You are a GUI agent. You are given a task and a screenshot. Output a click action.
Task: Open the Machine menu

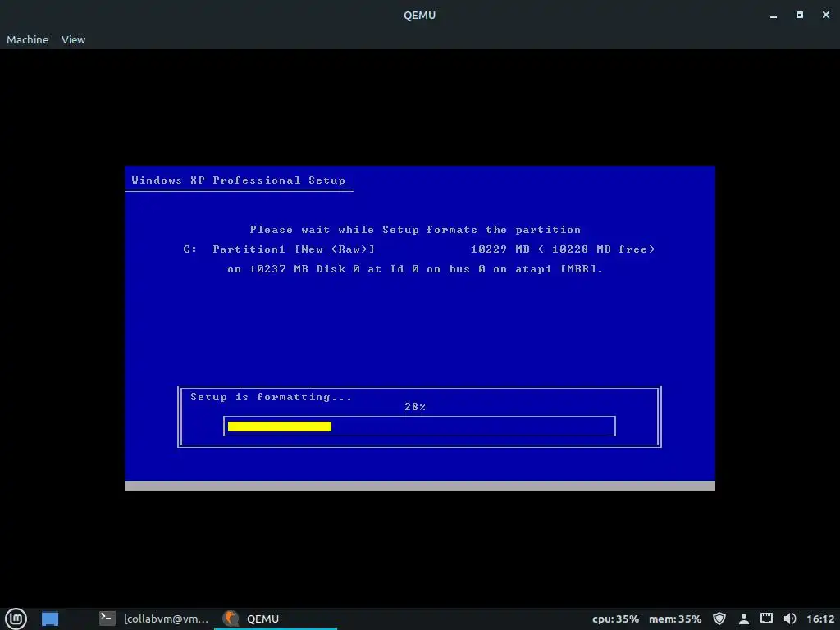27,39
